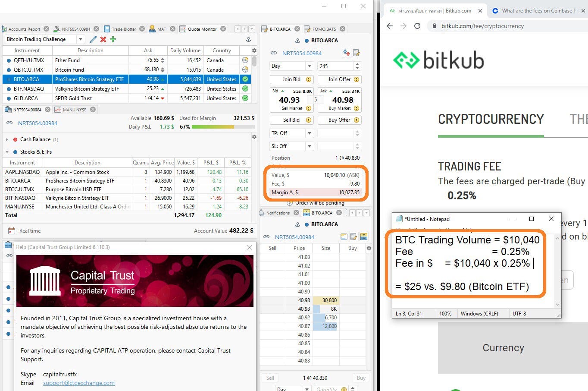Viewport: 588px width, 391px height.
Task: Sort Quote Monitor by Daily Volume column
Action: click(185, 50)
